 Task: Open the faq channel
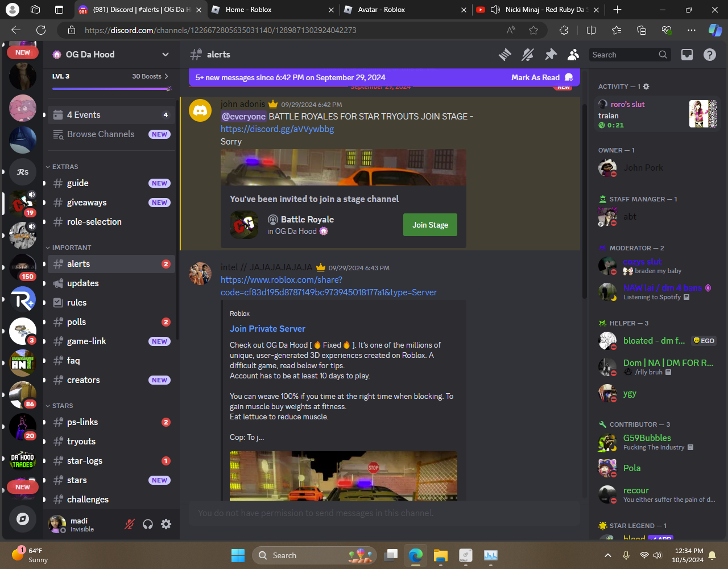click(111, 361)
